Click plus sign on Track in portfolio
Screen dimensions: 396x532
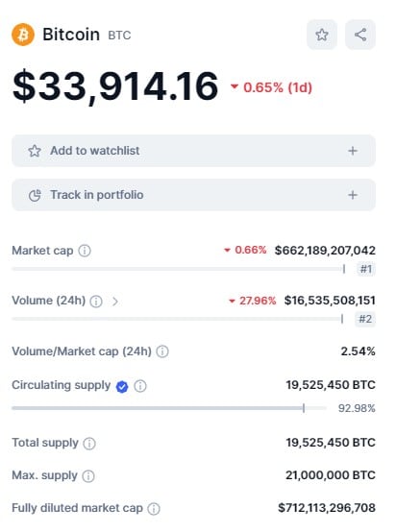coord(353,195)
